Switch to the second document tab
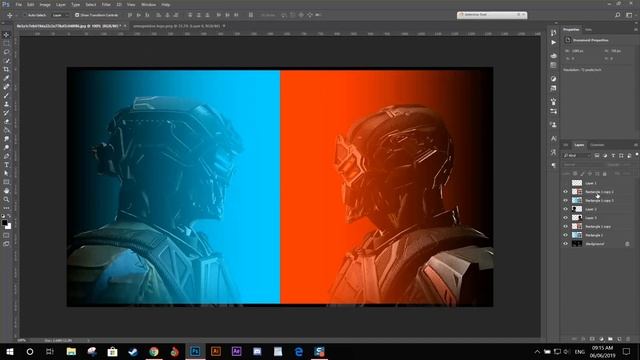Screen dimensions: 640x360 (177, 26)
